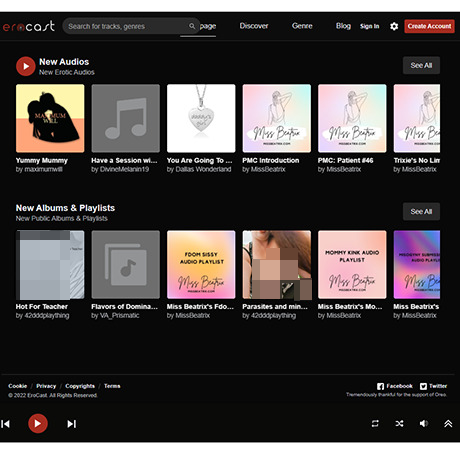Viewport: 460px width, 460px height.
Task: Toggle repeat mode in player
Action: click(375, 423)
